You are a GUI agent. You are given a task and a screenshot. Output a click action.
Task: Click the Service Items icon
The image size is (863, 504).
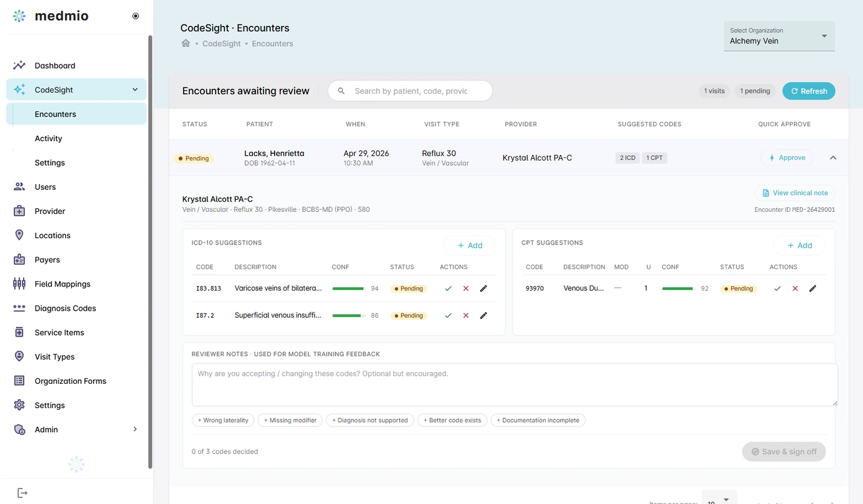tap(20, 333)
